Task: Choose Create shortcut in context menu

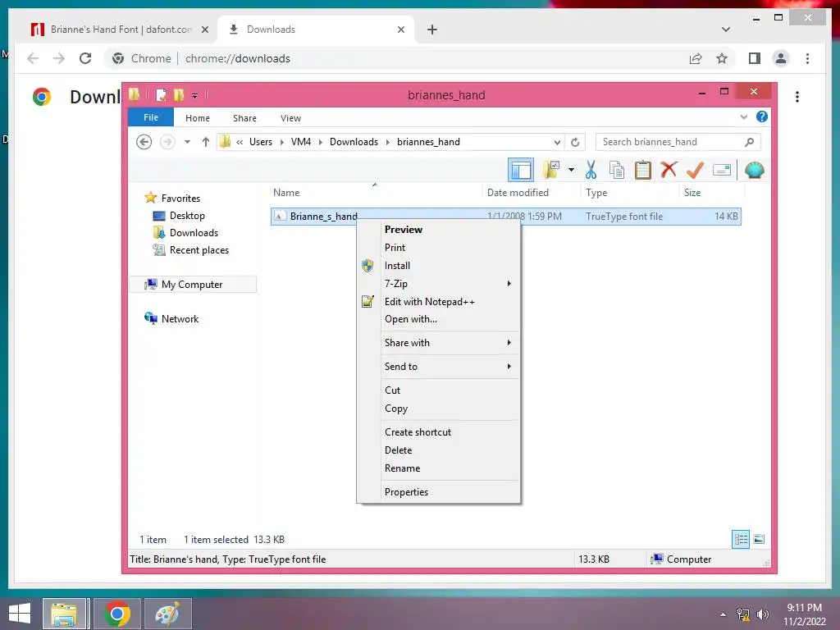Action: pos(438,432)
